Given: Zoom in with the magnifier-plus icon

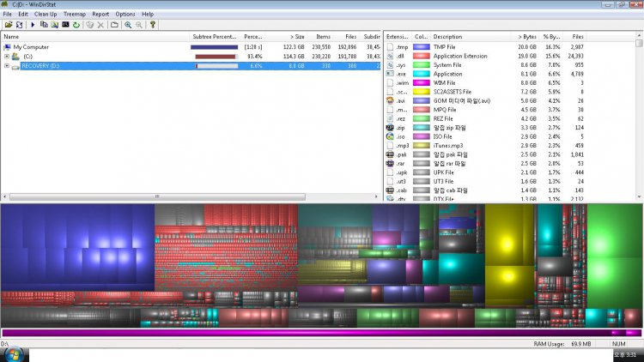Looking at the screenshot, I should click(128, 25).
